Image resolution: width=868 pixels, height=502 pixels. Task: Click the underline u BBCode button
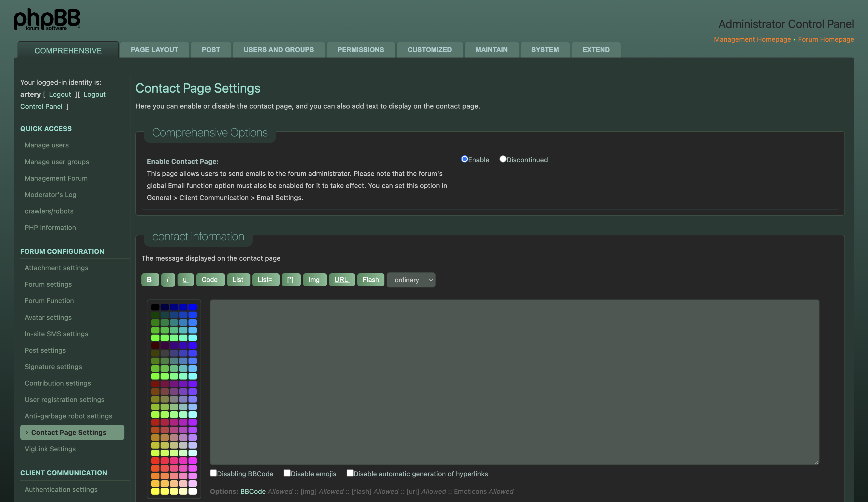pyautogui.click(x=185, y=280)
